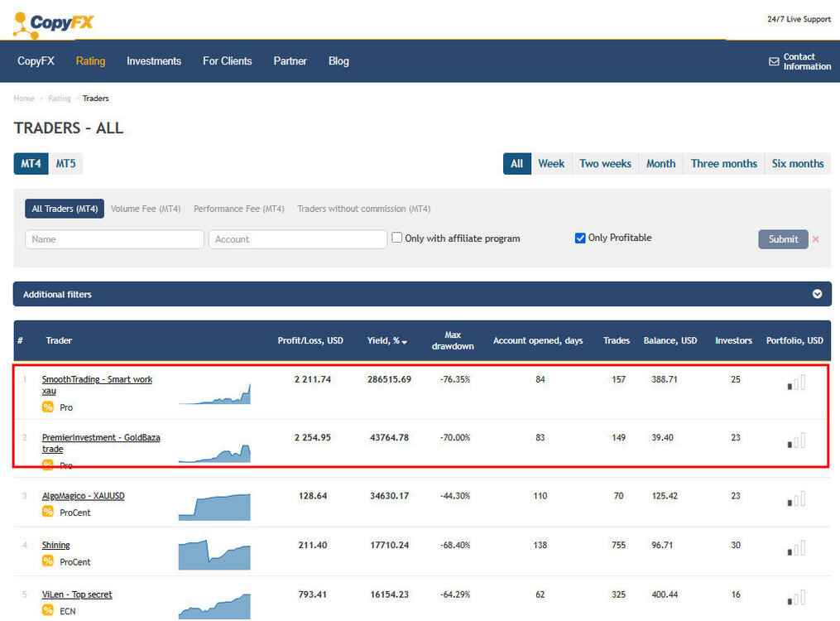Select the MT4 tab
The image size is (840, 621).
(31, 163)
